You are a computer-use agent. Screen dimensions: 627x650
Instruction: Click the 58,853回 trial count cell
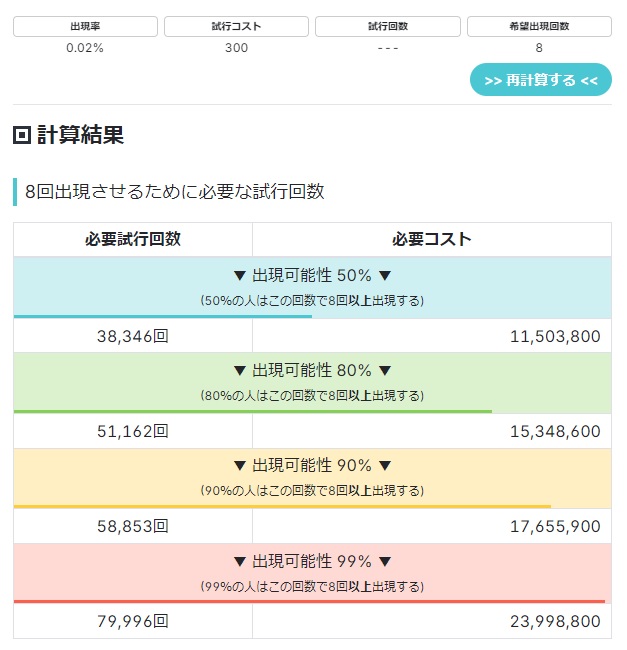point(133,526)
